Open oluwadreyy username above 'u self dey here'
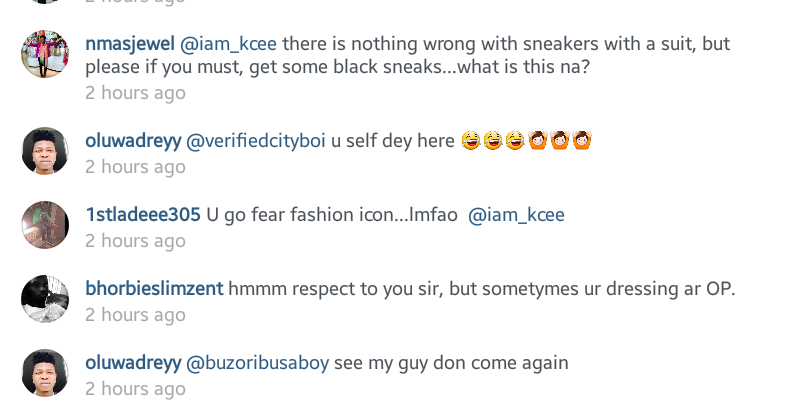The image size is (800, 411). [133, 141]
